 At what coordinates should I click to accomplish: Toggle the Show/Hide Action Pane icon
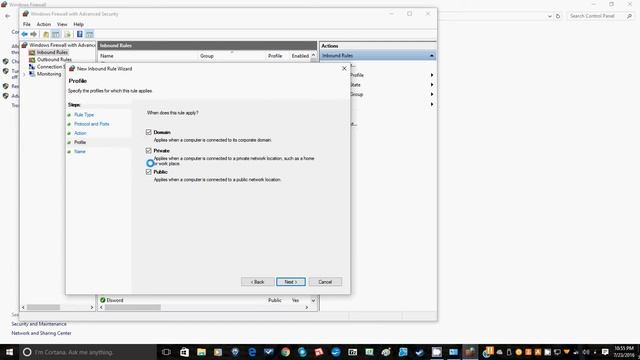pos(89,34)
